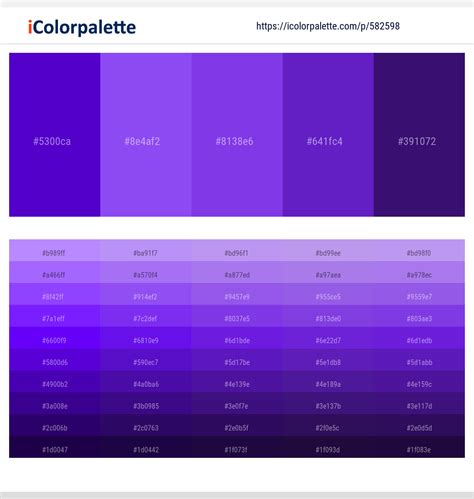Select the #2c006b dark shade cell
The height and width of the screenshot is (499, 474).
[x=55, y=425]
